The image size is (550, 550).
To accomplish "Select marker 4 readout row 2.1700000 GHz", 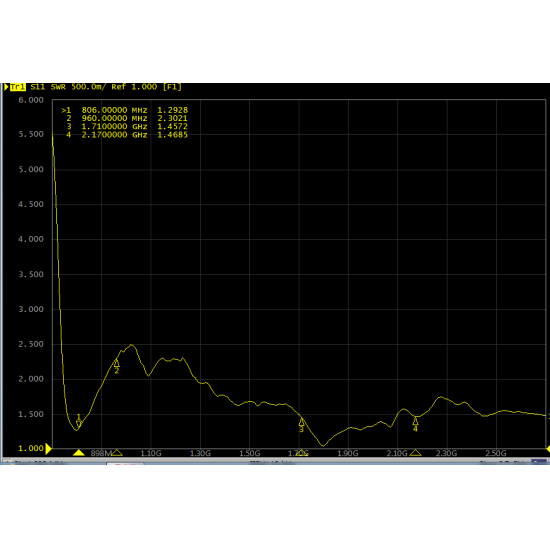I will tap(125, 135).
